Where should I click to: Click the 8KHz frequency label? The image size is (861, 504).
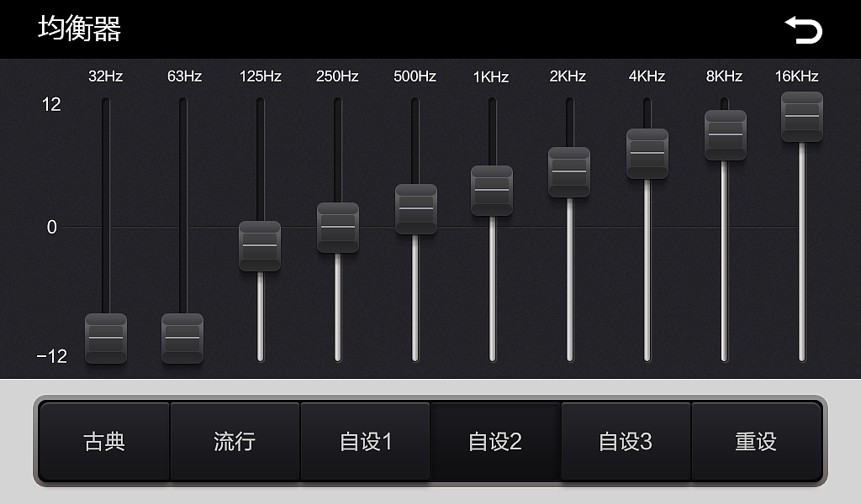point(724,76)
